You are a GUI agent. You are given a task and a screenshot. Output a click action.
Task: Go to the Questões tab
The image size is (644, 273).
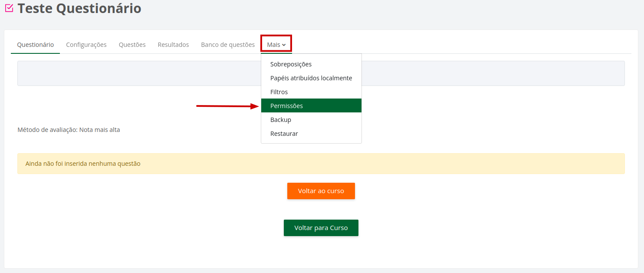tap(132, 45)
